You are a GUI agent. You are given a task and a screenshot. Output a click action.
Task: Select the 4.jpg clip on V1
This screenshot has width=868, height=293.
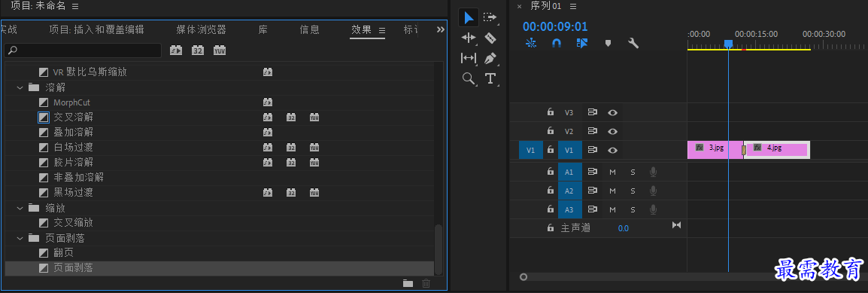(x=777, y=150)
